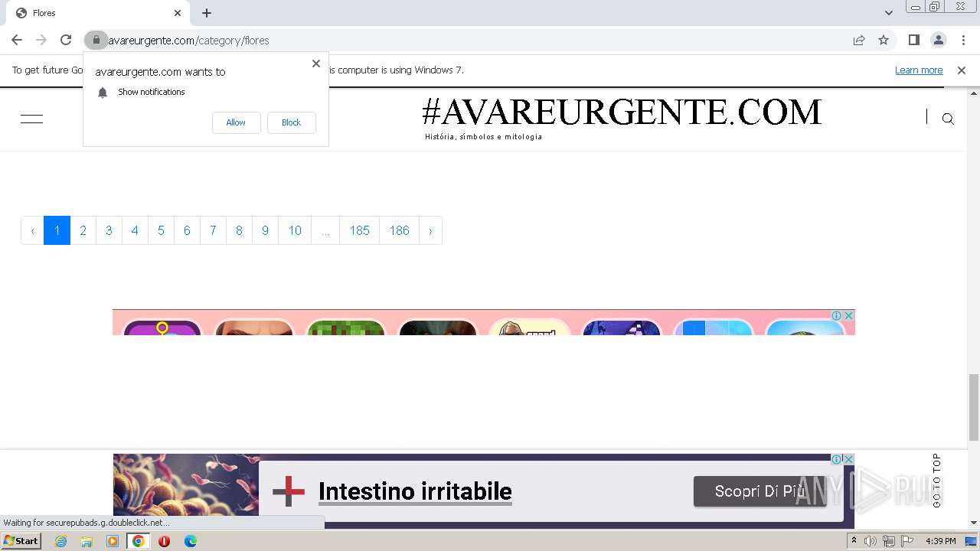Go back using browser back arrow
980x551 pixels.
tap(17, 40)
